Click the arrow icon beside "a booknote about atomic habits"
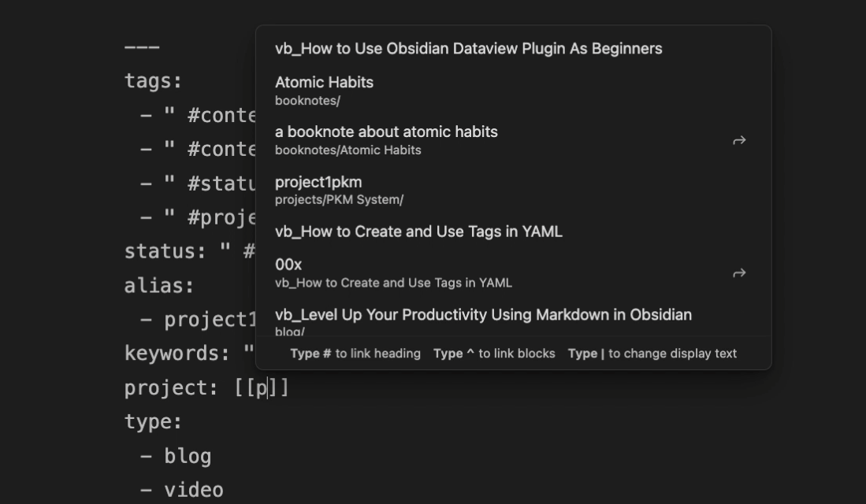Viewport: 866px width, 504px height. click(x=738, y=139)
